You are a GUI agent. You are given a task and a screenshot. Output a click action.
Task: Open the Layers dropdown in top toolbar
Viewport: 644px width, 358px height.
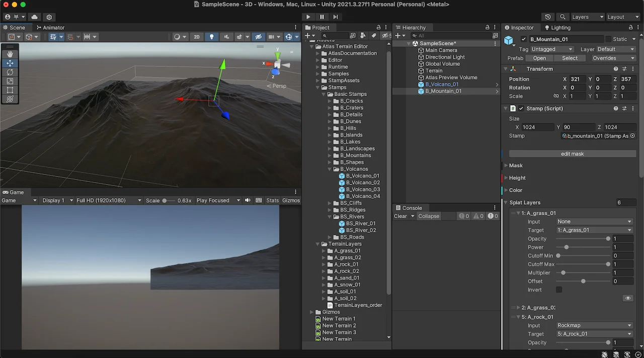click(x=587, y=17)
